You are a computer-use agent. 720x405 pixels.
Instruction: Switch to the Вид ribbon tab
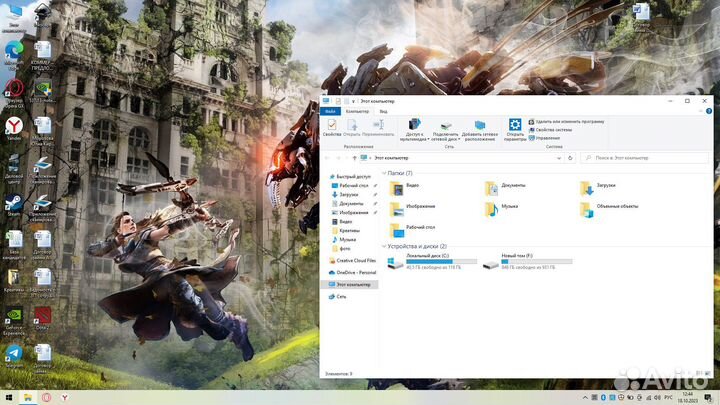point(383,111)
